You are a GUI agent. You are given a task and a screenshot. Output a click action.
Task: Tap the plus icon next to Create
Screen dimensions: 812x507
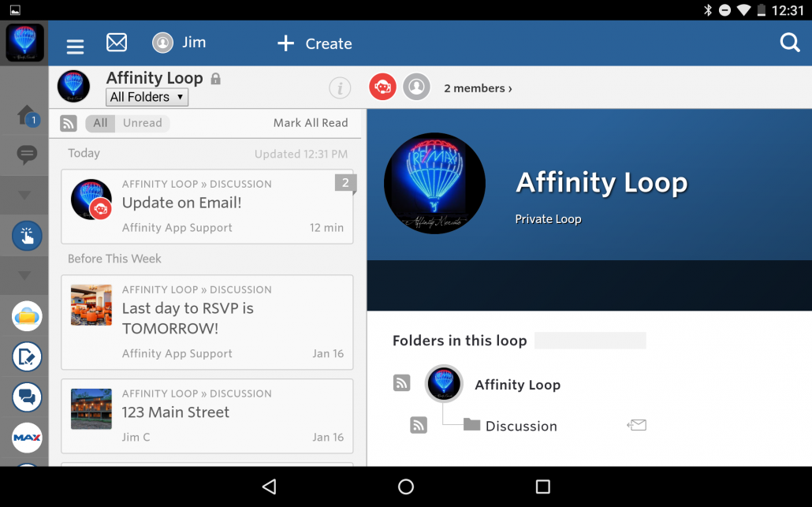(286, 43)
